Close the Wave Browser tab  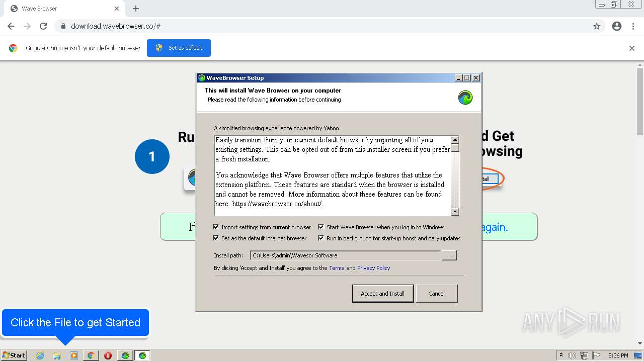point(117,9)
